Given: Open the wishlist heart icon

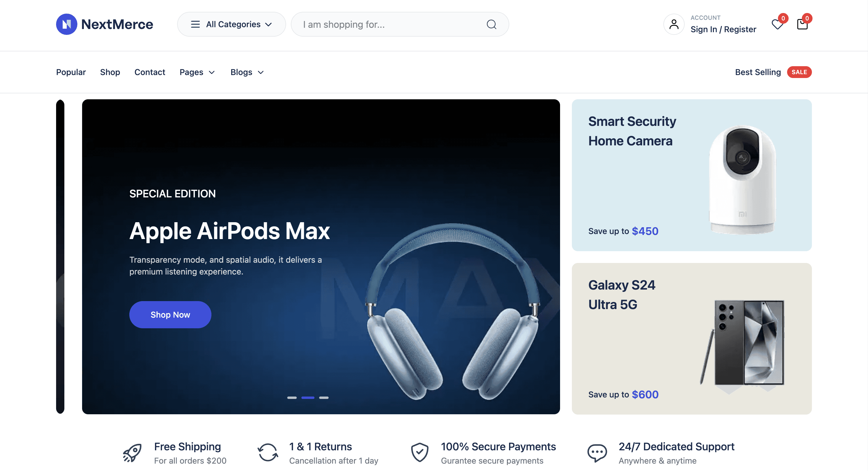Looking at the screenshot, I should (777, 24).
